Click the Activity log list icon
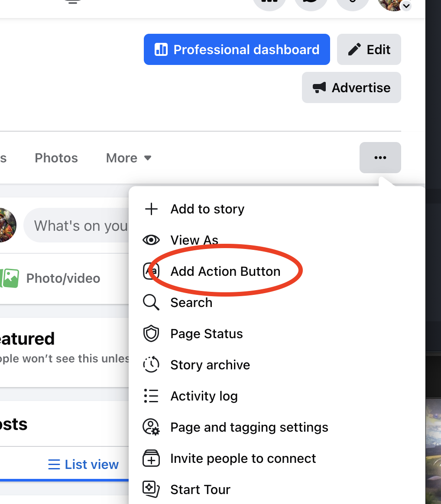 point(151,396)
